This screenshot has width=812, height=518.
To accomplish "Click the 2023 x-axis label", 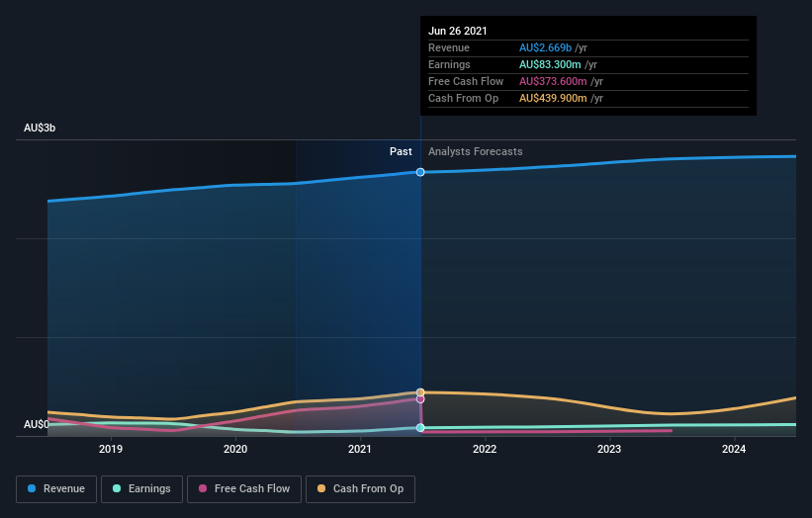I will click(x=609, y=449).
